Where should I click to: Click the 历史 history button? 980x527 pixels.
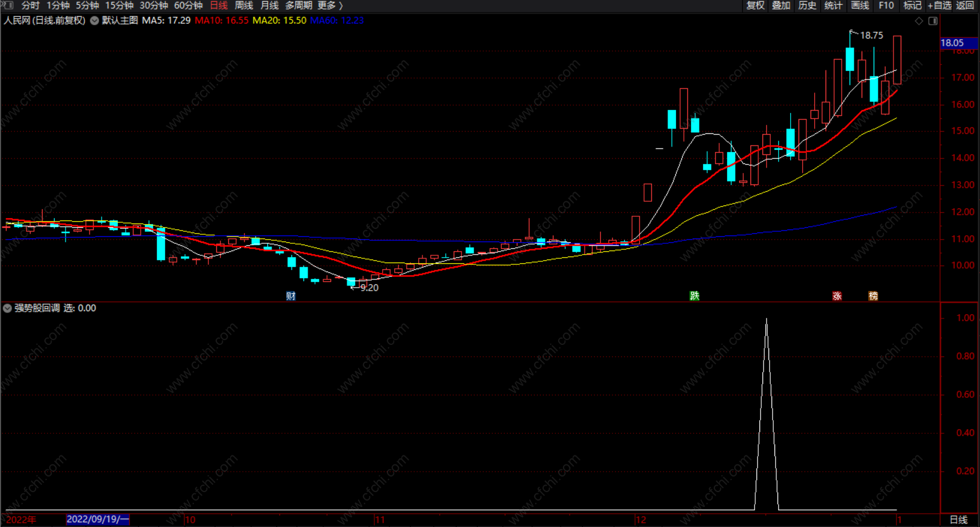pos(808,5)
